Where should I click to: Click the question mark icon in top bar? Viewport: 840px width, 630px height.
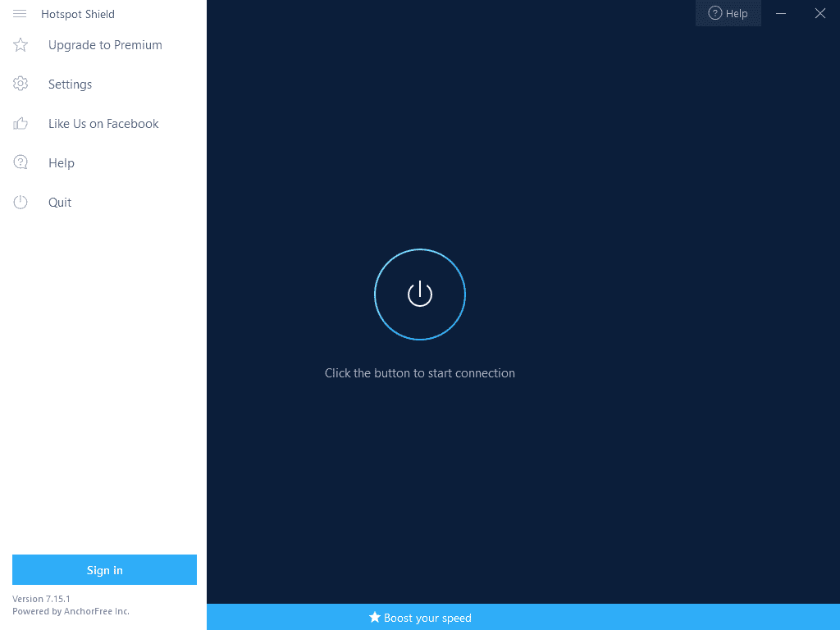(x=714, y=13)
